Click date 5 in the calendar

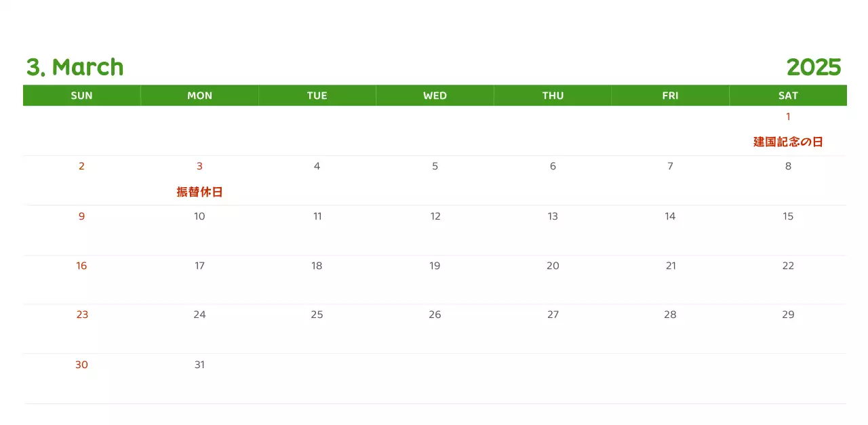tap(435, 166)
